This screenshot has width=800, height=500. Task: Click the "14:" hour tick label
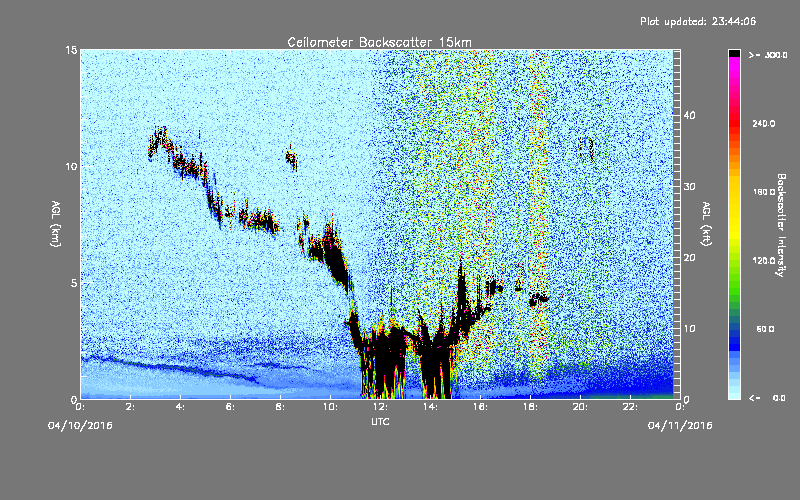click(430, 407)
